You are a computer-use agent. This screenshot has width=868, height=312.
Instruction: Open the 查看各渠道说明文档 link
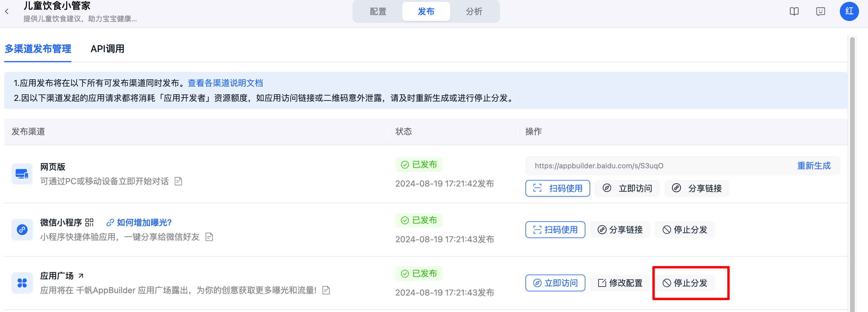225,83
